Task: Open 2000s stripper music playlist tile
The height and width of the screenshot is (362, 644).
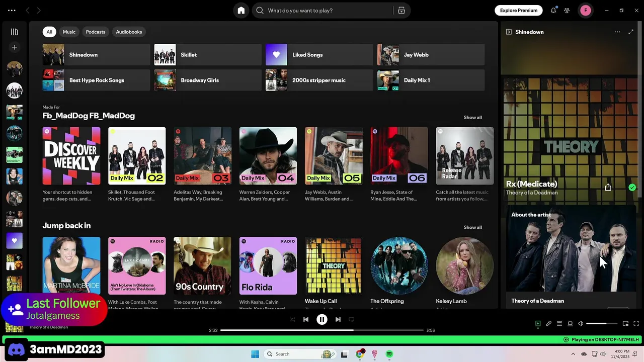Action: click(319, 80)
